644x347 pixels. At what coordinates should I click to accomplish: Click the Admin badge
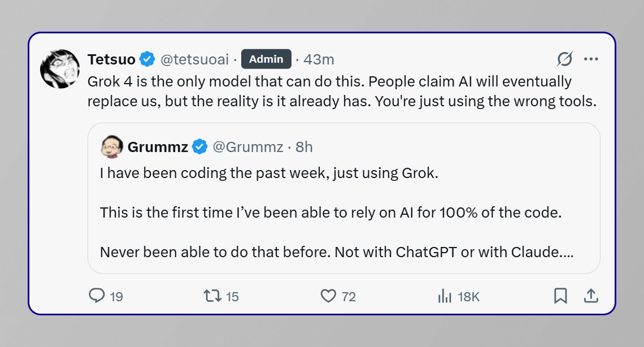tap(266, 59)
